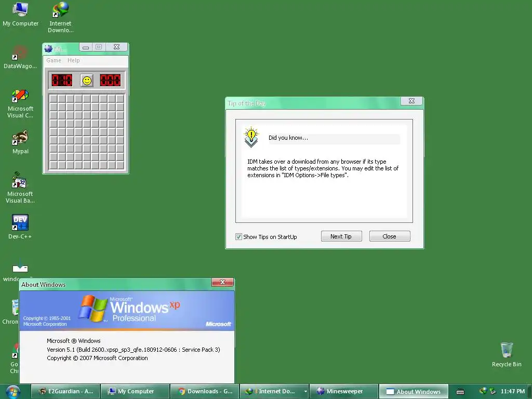Screen dimensions: 532x399
Task: Select the Microsoft Visual Basic desktop shortcut
Action: (20, 187)
